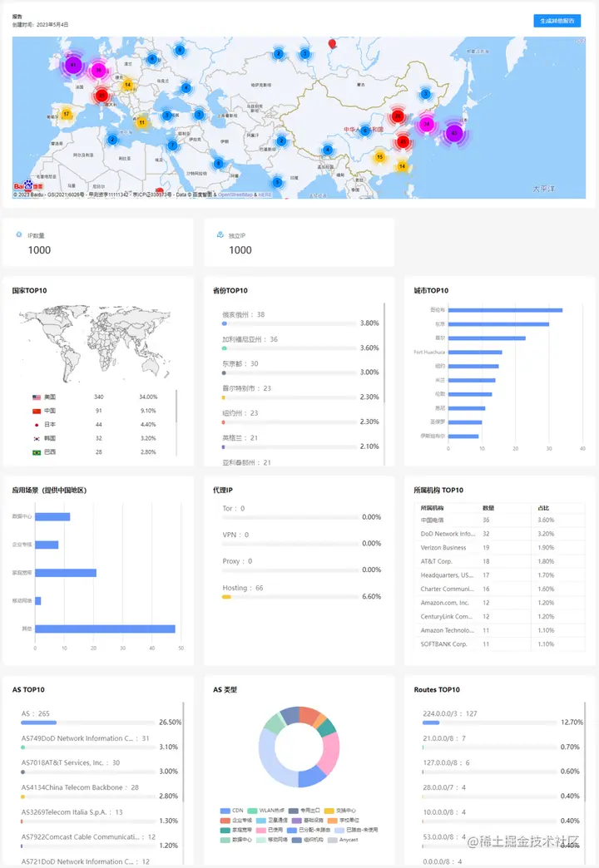Screen dimensions: 599x868
Task: Click the blue generate report button
Action: 557,21
